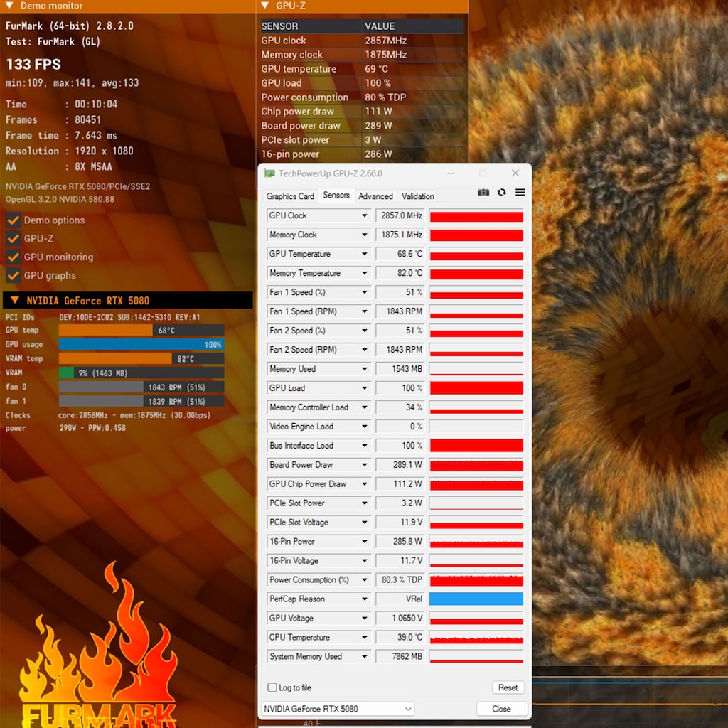Click the GPU-Z refresh icon
Screen dimensions: 728x728
tap(501, 192)
